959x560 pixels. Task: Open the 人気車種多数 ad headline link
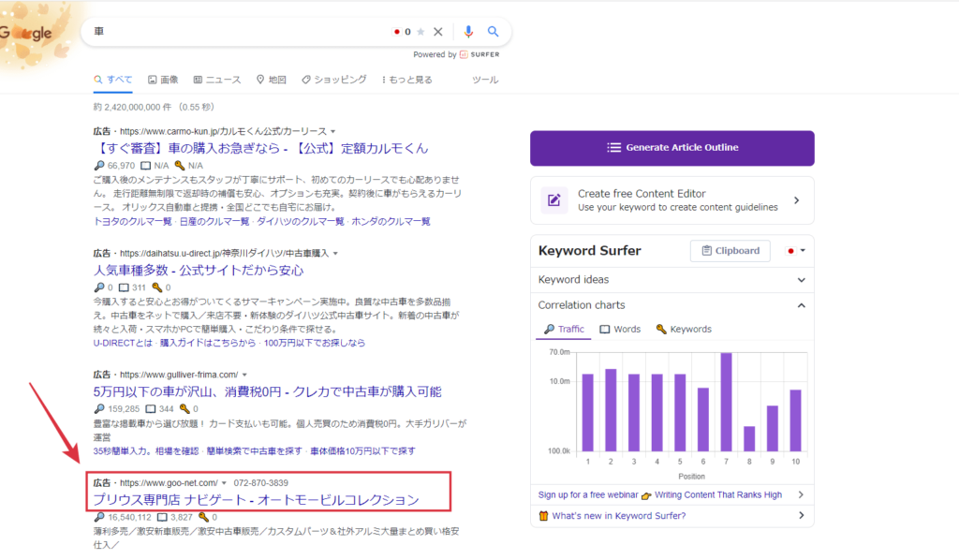[199, 271]
